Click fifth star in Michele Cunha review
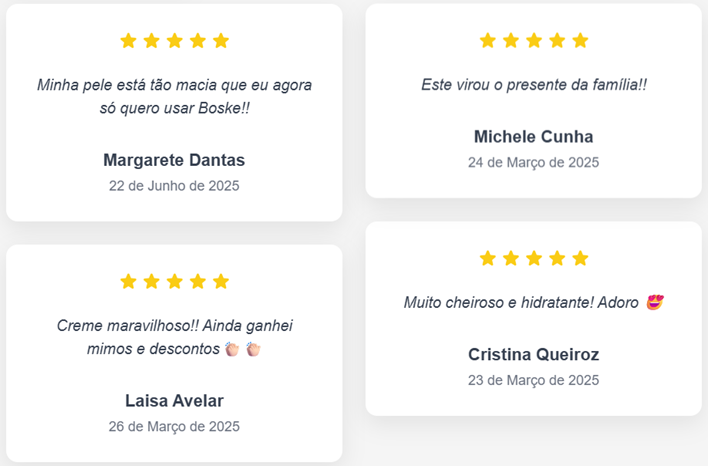708x466 pixels. pos(580,41)
